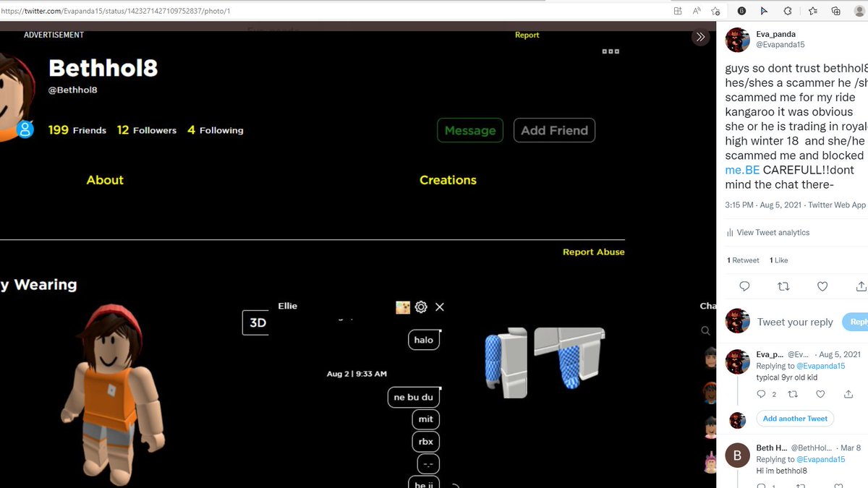The height and width of the screenshot is (488, 868).
Task: Click the blue arrow cursor extension icon
Action: pos(764,11)
